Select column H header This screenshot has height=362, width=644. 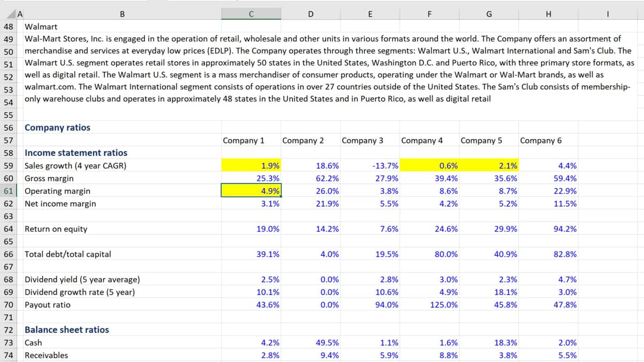[548, 15]
